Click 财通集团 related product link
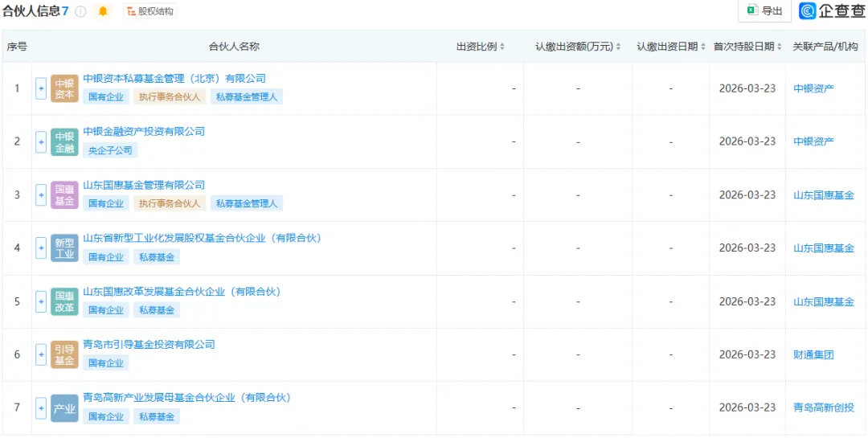The width and height of the screenshot is (868, 438). click(813, 355)
